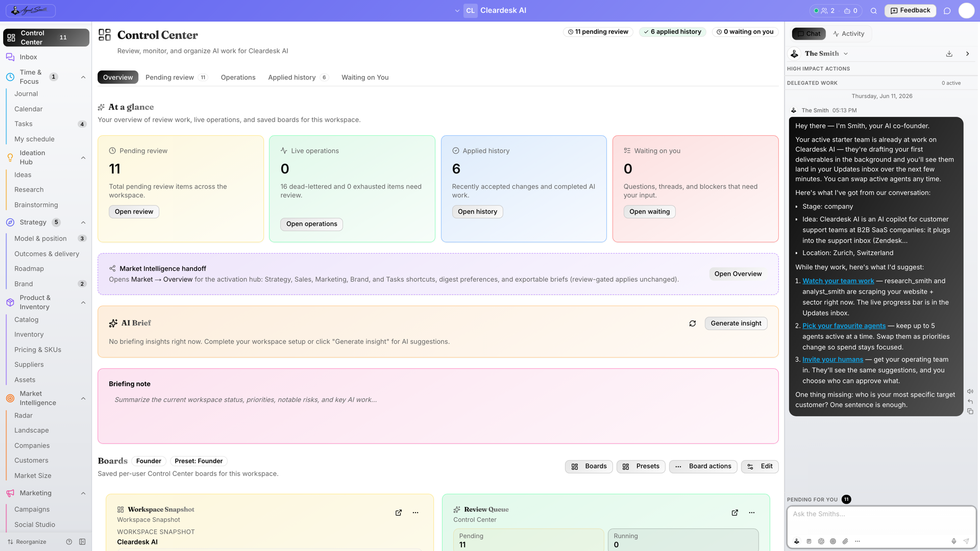The image size is (980, 551).
Task: Refresh the AI Brief with the reload icon
Action: coord(693,323)
